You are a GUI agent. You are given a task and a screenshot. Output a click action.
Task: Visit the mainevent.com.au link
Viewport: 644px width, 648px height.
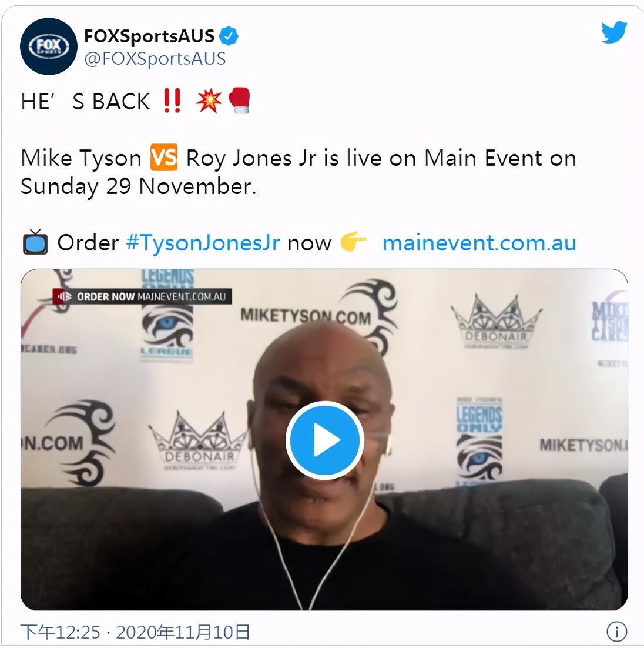point(479,243)
